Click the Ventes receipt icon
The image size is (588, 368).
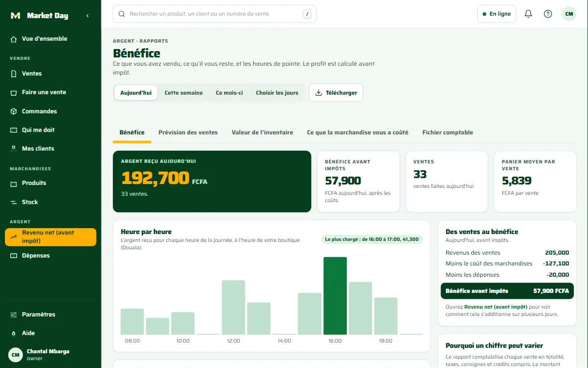(x=14, y=74)
